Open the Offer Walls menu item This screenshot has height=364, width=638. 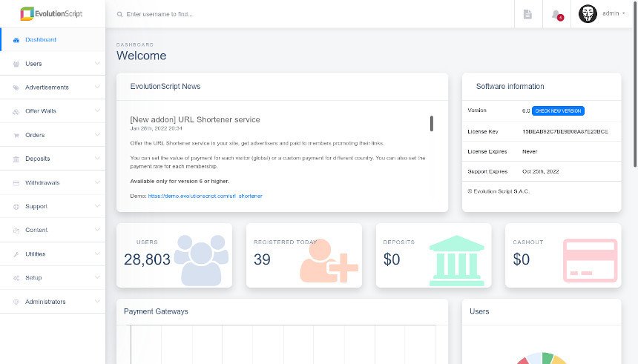pos(53,111)
